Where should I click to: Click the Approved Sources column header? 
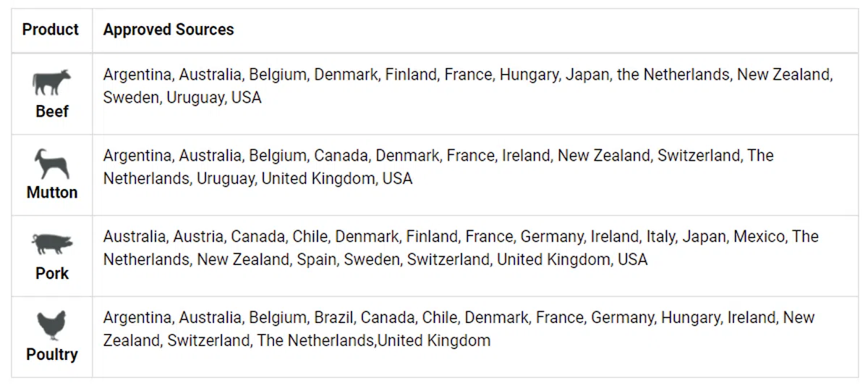pyautogui.click(x=169, y=30)
